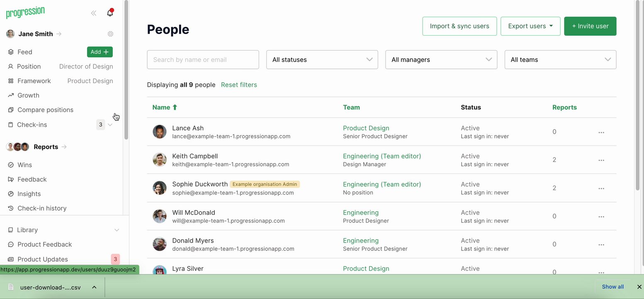
Task: Close the downloads bar
Action: click(639, 287)
